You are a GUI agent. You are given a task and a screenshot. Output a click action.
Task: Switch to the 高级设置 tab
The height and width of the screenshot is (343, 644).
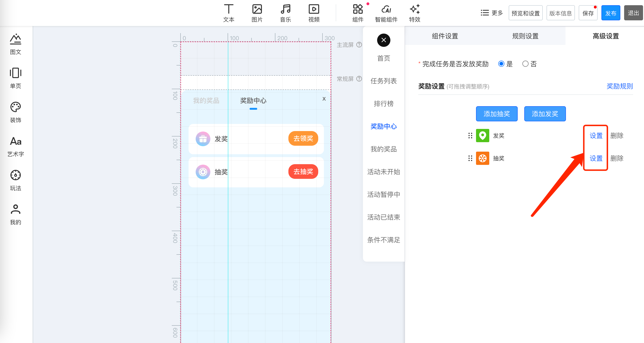tap(605, 36)
